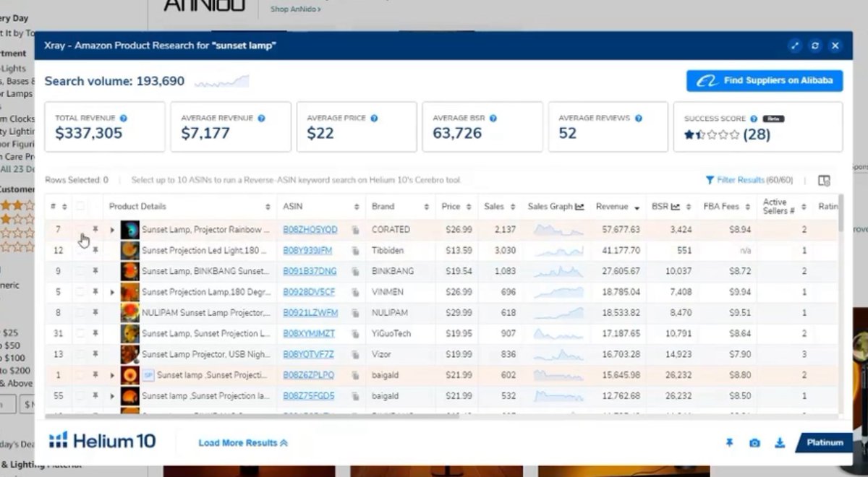Click the Platinum plan badge
Screen dimensions: 868x477
click(x=825, y=443)
